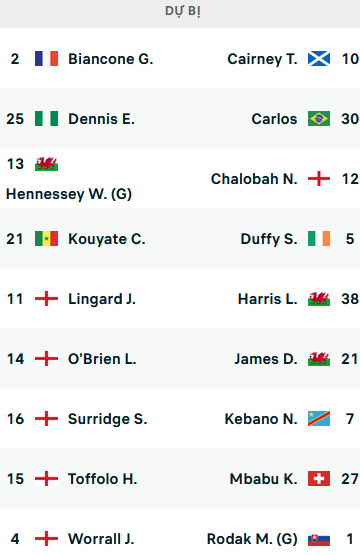Click the Slovakia flag next to Rodak M.
This screenshot has width=360, height=555.
click(319, 539)
